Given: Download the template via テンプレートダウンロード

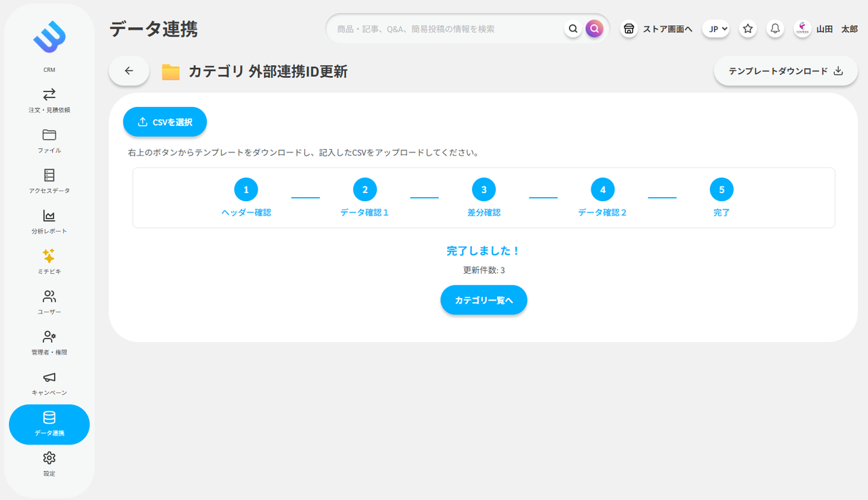Looking at the screenshot, I should click(x=785, y=70).
